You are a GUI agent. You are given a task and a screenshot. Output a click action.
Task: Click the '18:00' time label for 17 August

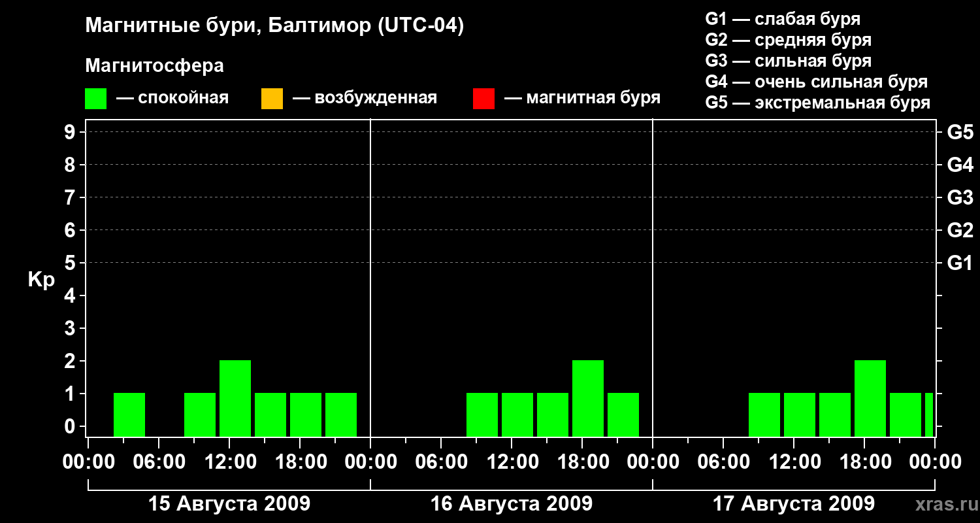coord(865,462)
